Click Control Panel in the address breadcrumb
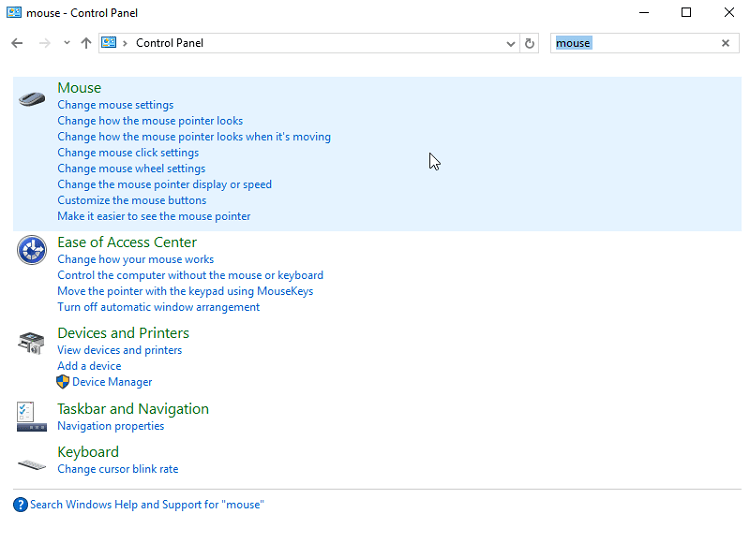750x543 pixels. 169,43
